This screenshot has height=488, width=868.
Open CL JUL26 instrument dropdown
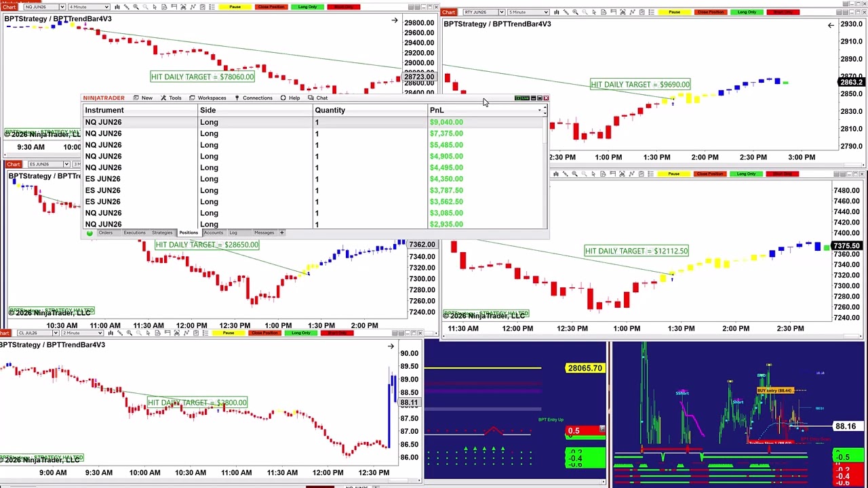click(x=56, y=333)
